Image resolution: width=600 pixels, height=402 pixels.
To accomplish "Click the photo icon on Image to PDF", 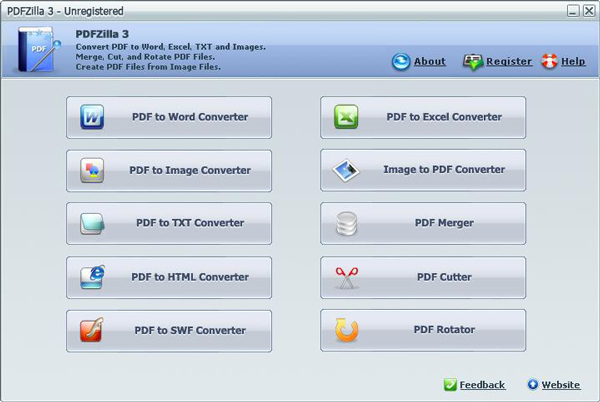I will coord(346,170).
